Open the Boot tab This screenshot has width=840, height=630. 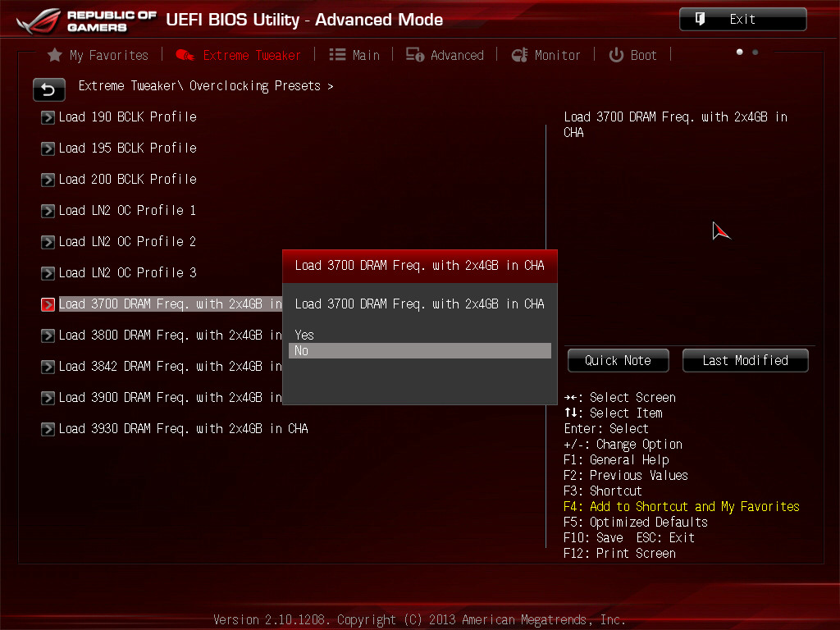click(632, 55)
